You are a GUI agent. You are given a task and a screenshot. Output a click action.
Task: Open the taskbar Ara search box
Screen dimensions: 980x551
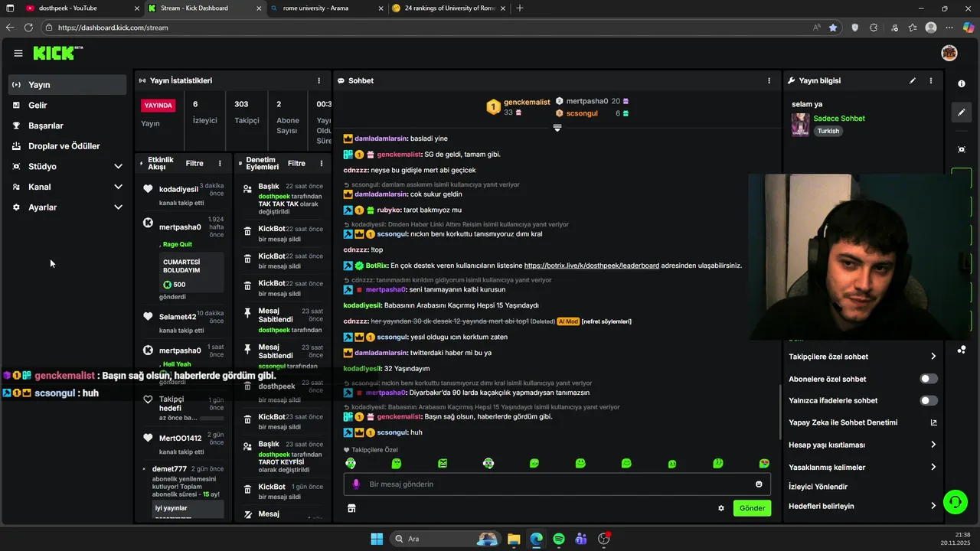click(x=444, y=539)
